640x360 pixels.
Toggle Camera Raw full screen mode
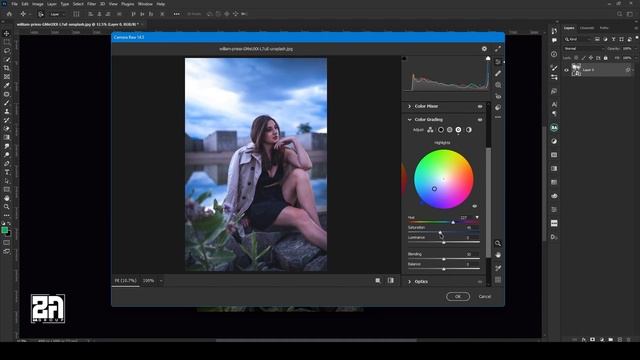click(498, 49)
